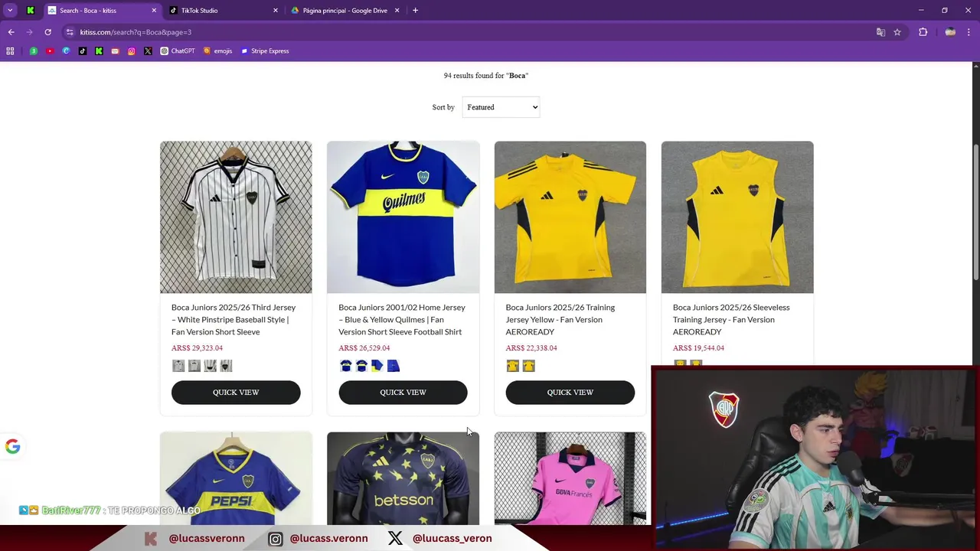The image size is (980, 551).
Task: Quick view the Training Jersey Yellow
Action: (570, 392)
